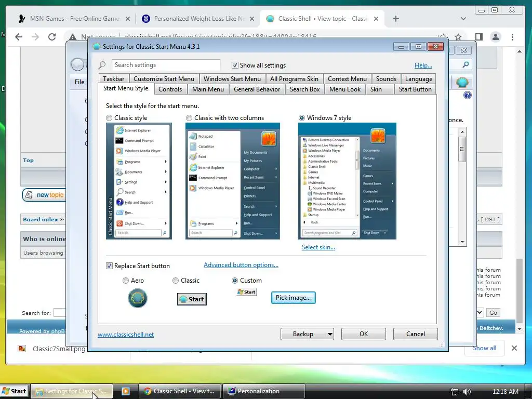This screenshot has width=532, height=399.
Task: Reload the page in Chrome
Action: (x=52, y=37)
